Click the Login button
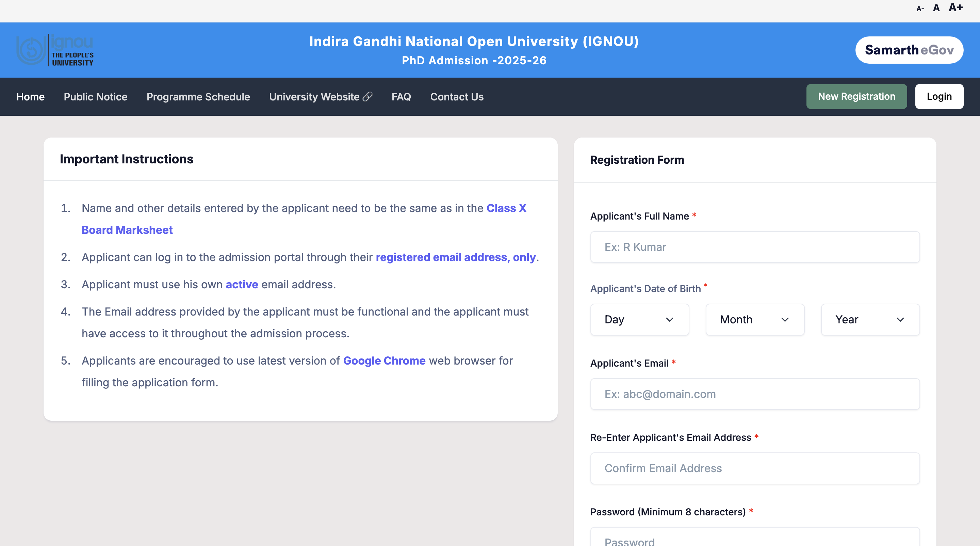Image resolution: width=980 pixels, height=546 pixels. [x=939, y=96]
